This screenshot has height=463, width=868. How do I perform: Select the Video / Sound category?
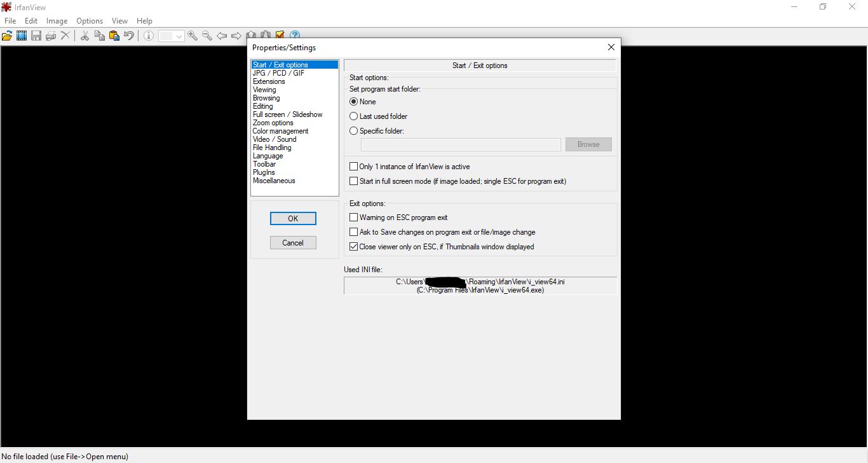295,139
